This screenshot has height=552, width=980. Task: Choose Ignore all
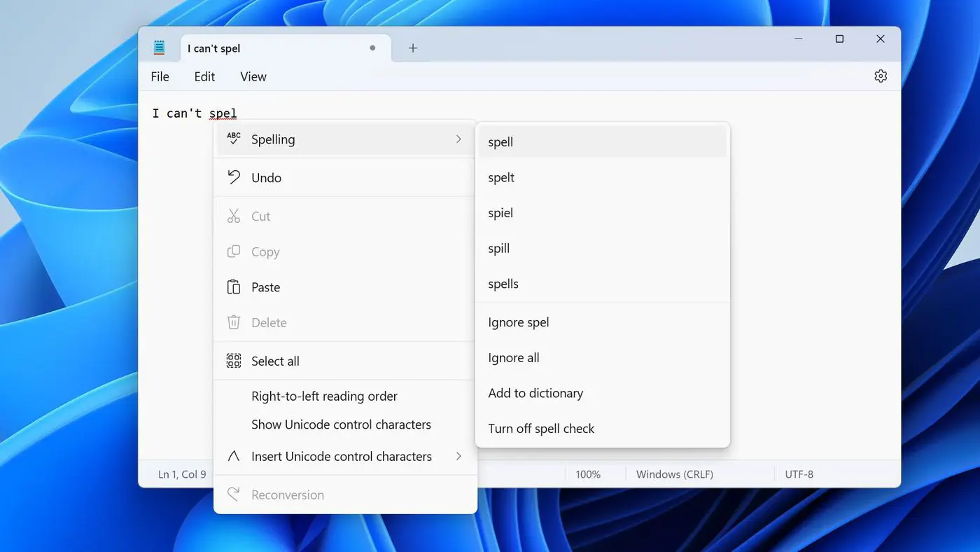coord(603,357)
